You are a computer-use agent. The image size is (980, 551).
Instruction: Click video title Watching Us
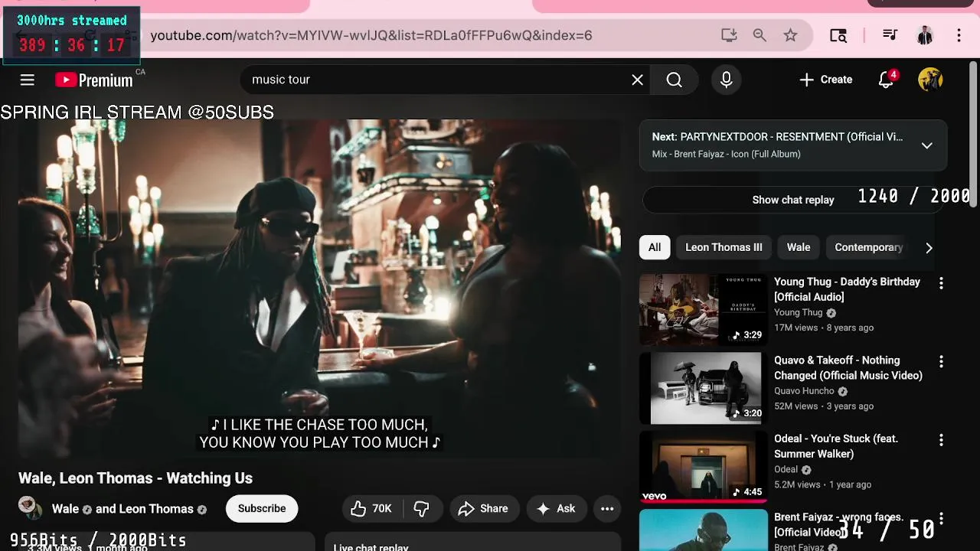(136, 478)
